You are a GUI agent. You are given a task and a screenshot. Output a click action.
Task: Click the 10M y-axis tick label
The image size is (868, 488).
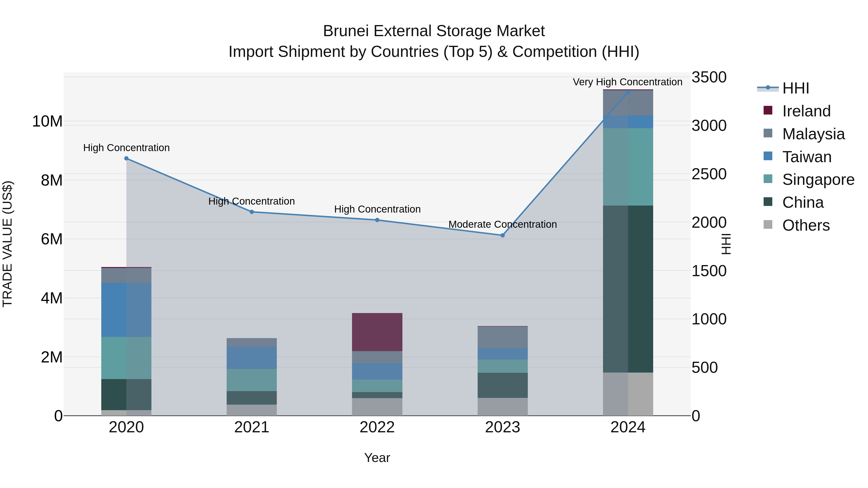(x=47, y=121)
